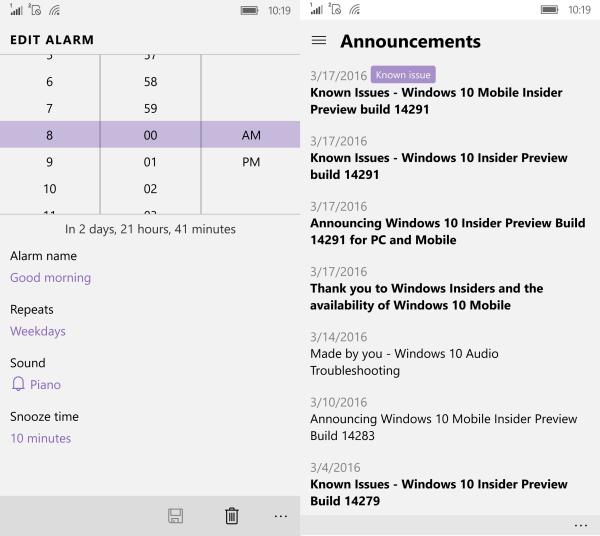Open more options ellipsis in Announcements screen
The width and height of the screenshot is (600, 536).
581,525
